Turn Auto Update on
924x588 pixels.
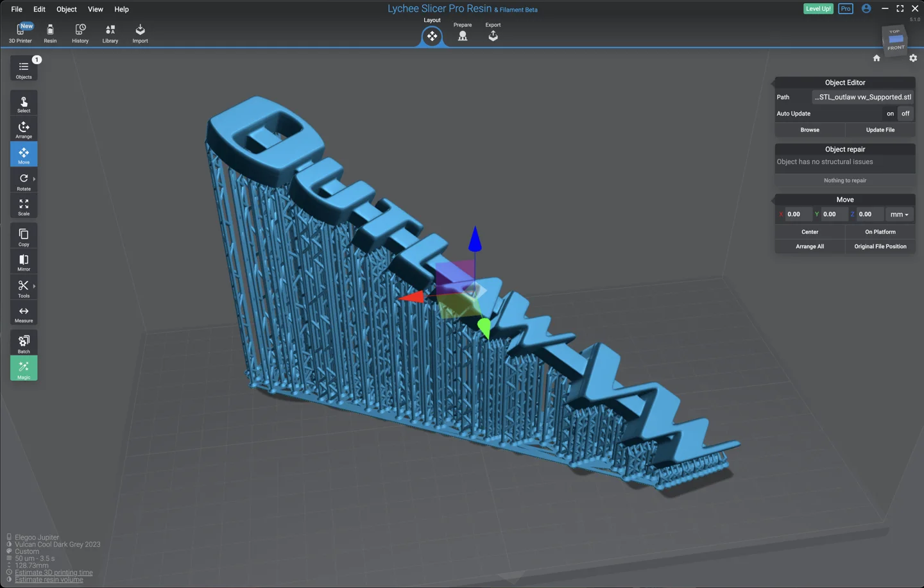[890, 113]
